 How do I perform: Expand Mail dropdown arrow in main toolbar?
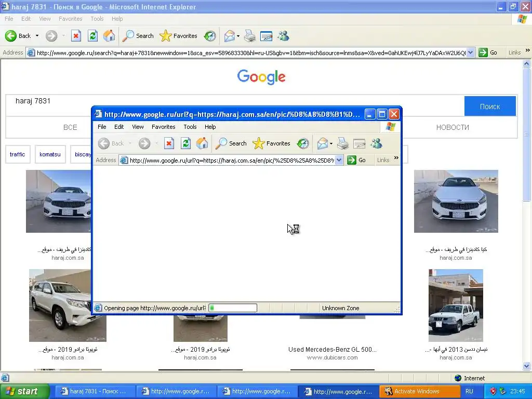pos(238,36)
